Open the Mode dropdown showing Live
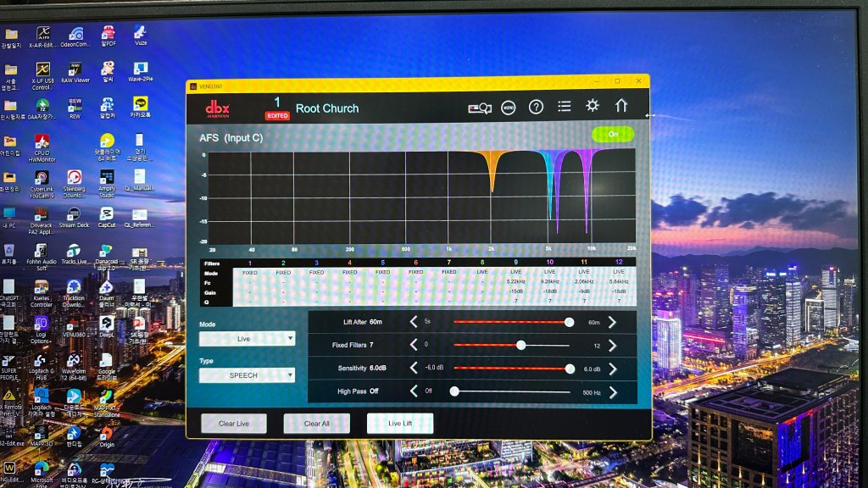The height and width of the screenshot is (488, 868). tap(247, 338)
